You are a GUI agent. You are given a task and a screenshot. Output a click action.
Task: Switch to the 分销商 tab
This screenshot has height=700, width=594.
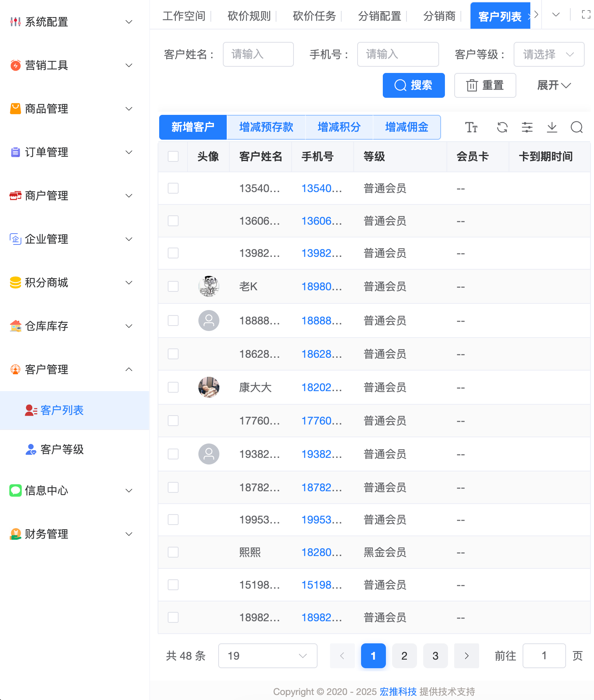point(439,16)
